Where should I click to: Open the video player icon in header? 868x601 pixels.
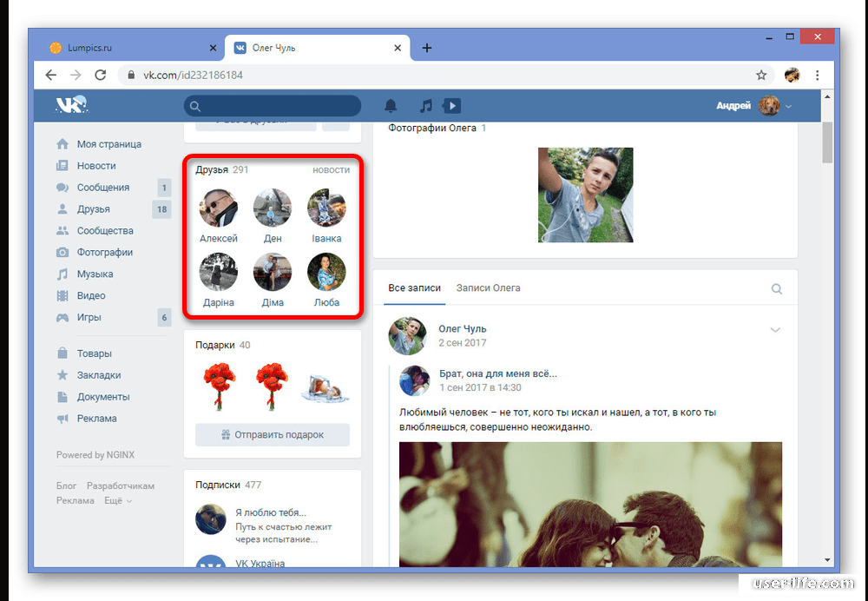point(451,105)
